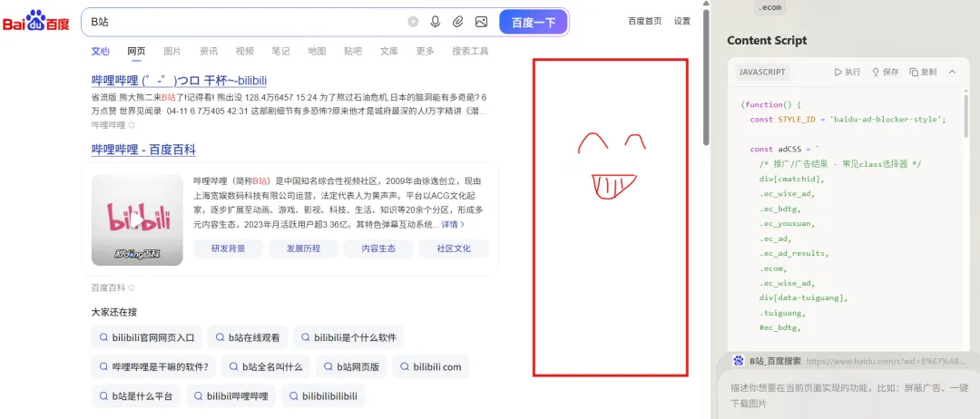Focus the prompt input describing desired function

pos(848,395)
